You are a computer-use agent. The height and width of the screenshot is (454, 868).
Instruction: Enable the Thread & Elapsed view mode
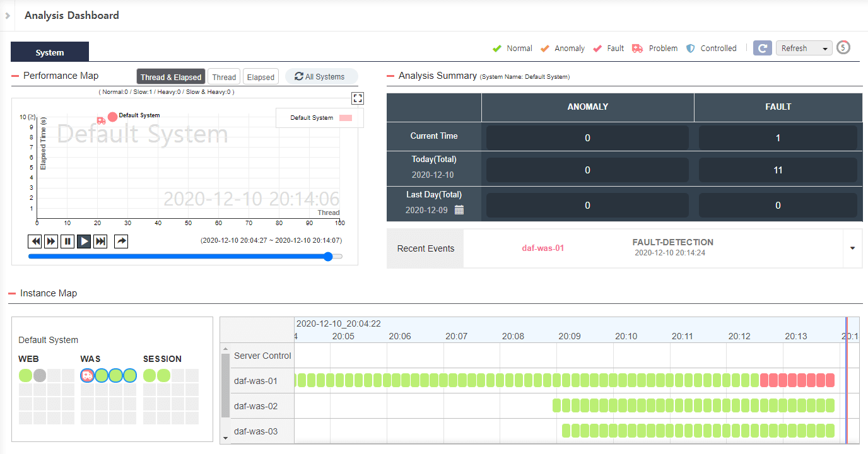(170, 76)
